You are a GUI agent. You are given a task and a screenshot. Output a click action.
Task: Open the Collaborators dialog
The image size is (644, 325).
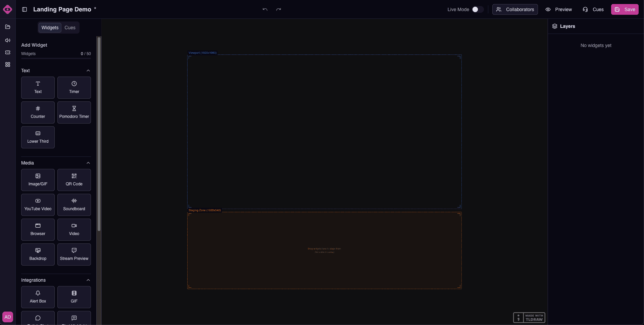click(515, 9)
